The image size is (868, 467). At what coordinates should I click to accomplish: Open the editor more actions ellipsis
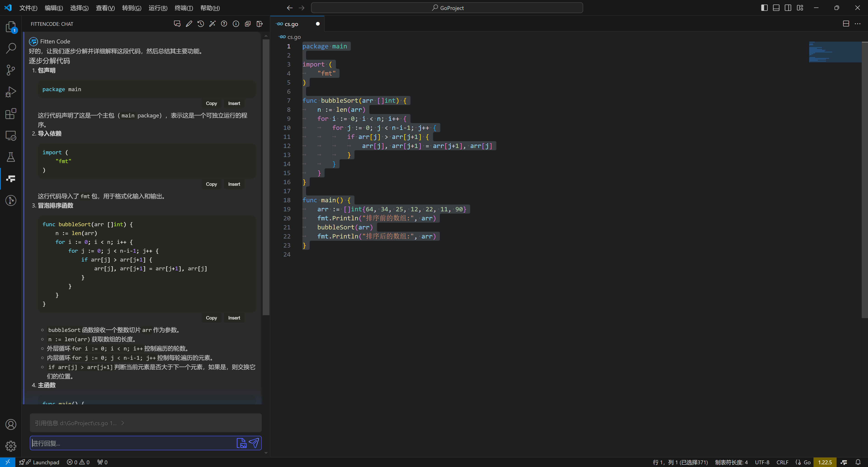click(858, 24)
